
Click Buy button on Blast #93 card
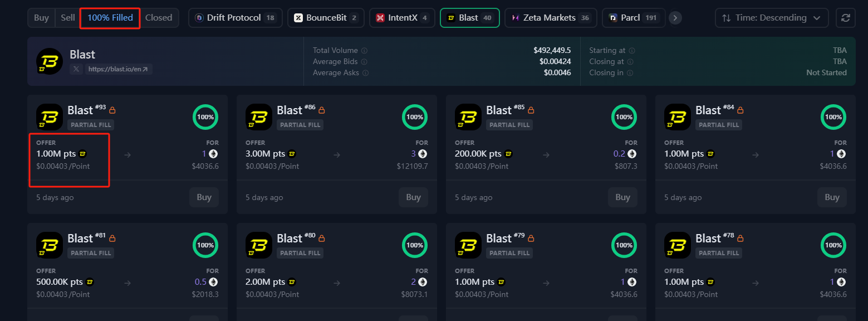[204, 197]
